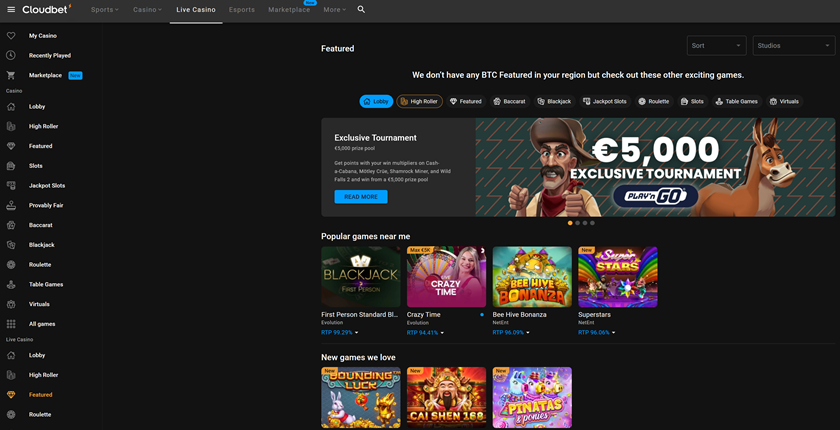The width and height of the screenshot is (840, 430).
Task: Go to fourth carousel slide dot
Action: tap(592, 223)
